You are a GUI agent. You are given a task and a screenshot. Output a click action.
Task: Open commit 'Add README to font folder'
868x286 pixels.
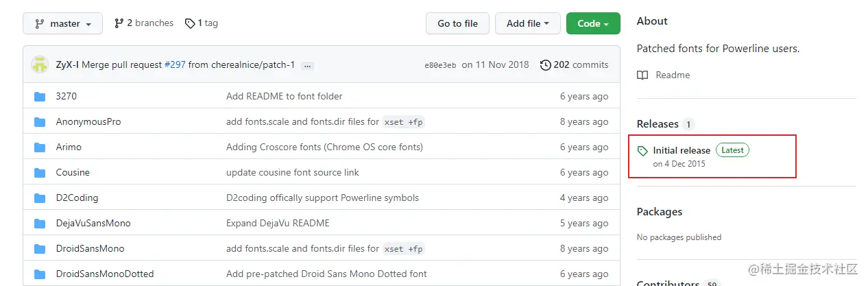coord(285,97)
